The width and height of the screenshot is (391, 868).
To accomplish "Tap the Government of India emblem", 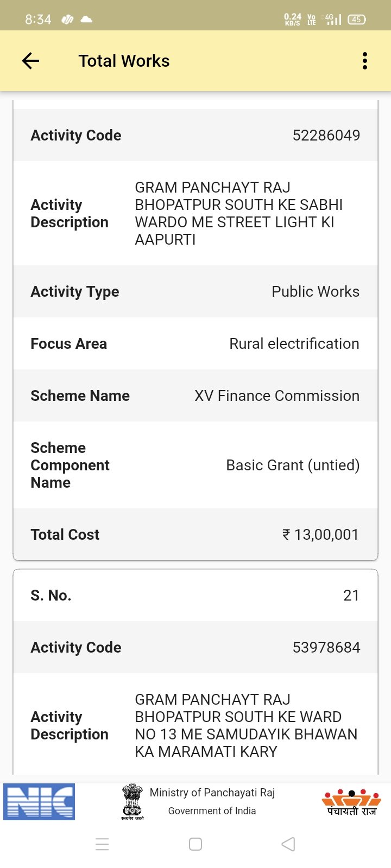I will 132,801.
